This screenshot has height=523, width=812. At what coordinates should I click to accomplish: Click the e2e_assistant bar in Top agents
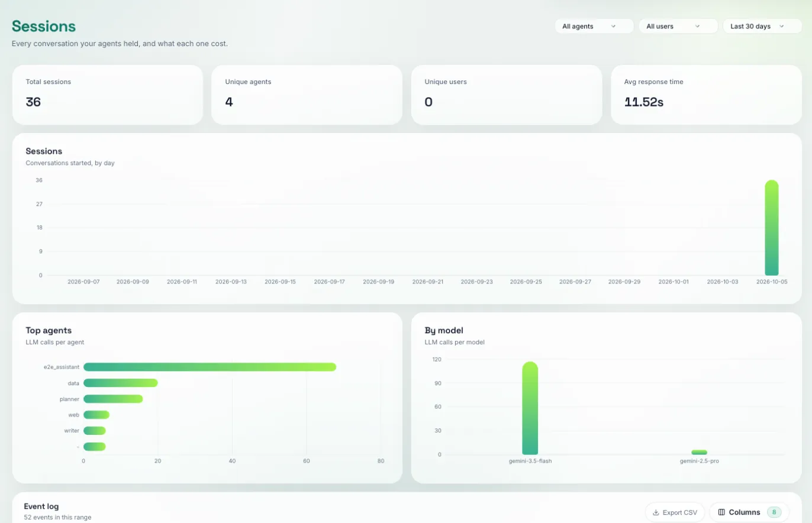(x=210, y=367)
